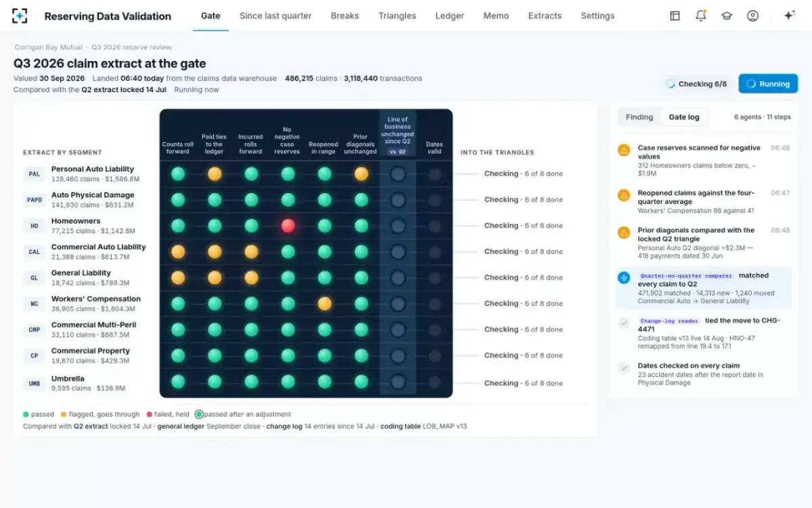Click the GL segment badge
The width and height of the screenshot is (812, 508).
(x=34, y=278)
